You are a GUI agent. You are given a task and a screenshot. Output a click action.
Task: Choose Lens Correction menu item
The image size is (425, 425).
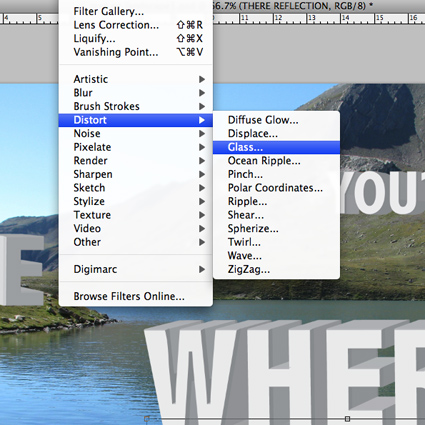[136, 25]
